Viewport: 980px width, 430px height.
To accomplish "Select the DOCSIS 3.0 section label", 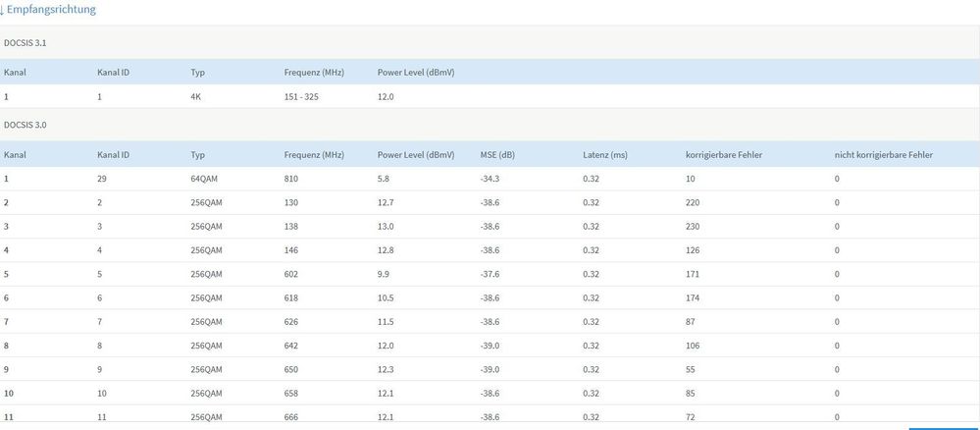I will tap(26, 125).
